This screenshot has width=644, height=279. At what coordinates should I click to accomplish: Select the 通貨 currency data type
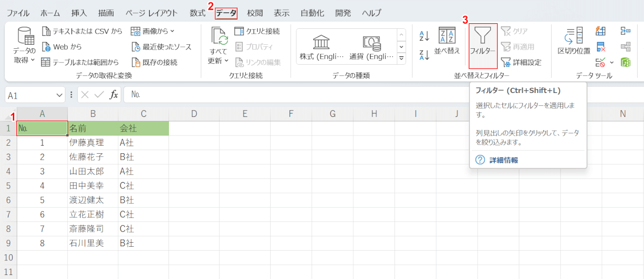coord(371,47)
